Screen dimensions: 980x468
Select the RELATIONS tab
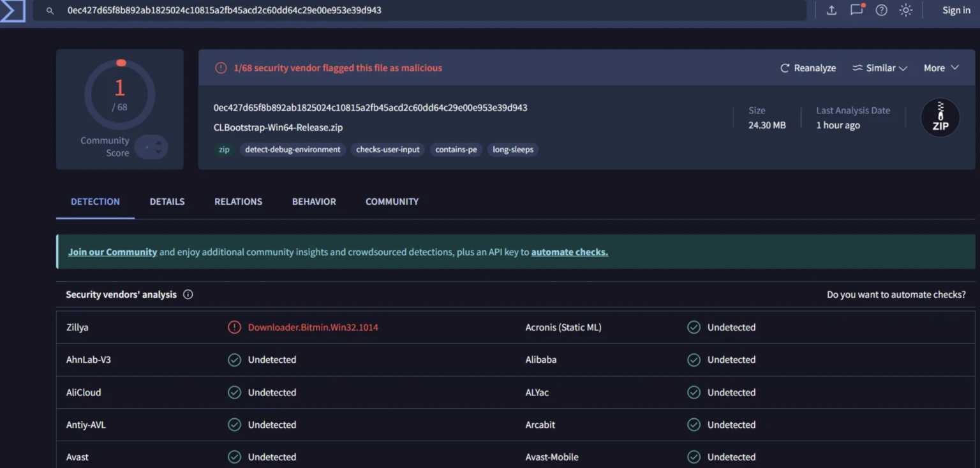(238, 201)
